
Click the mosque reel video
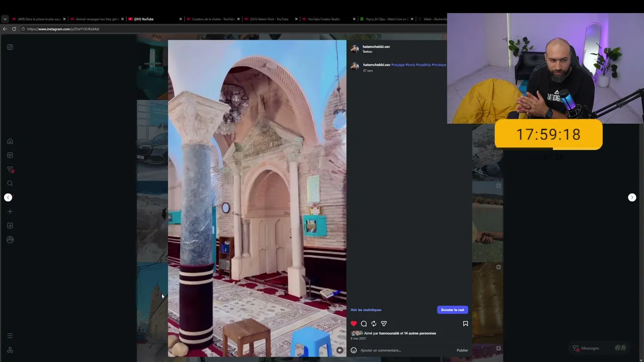[257, 198]
